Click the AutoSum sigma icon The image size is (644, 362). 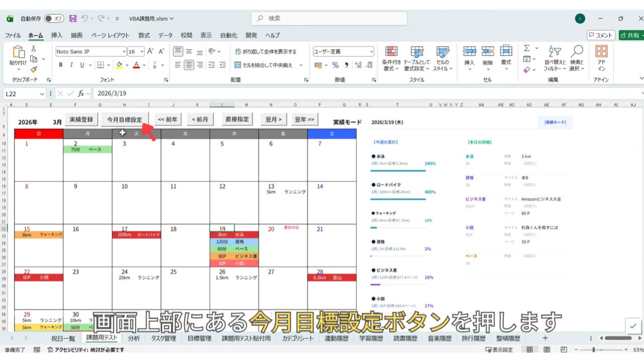pyautogui.click(x=527, y=49)
